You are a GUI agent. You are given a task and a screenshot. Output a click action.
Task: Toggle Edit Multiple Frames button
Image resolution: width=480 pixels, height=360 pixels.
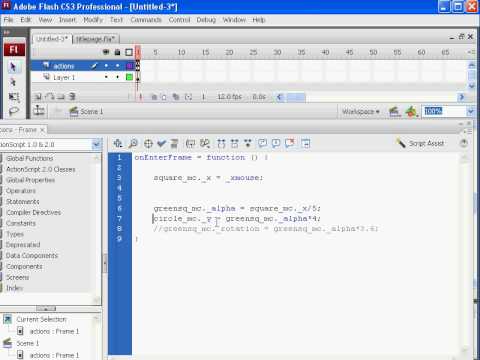(176, 97)
